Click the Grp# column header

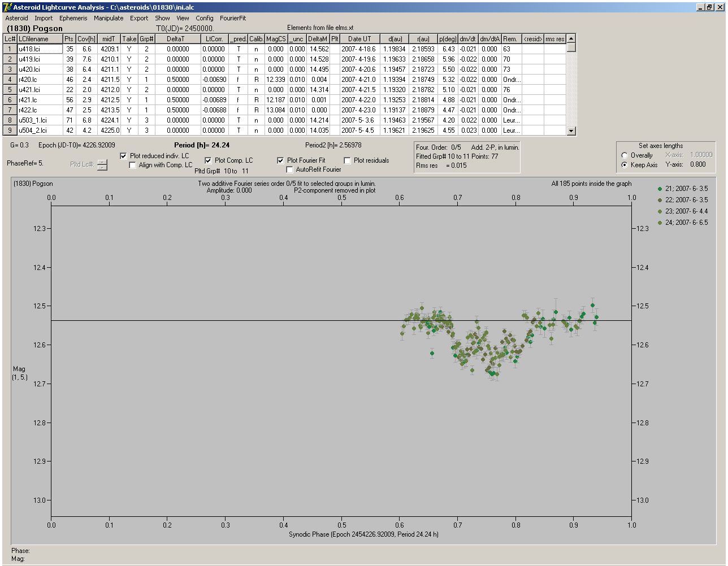point(146,39)
